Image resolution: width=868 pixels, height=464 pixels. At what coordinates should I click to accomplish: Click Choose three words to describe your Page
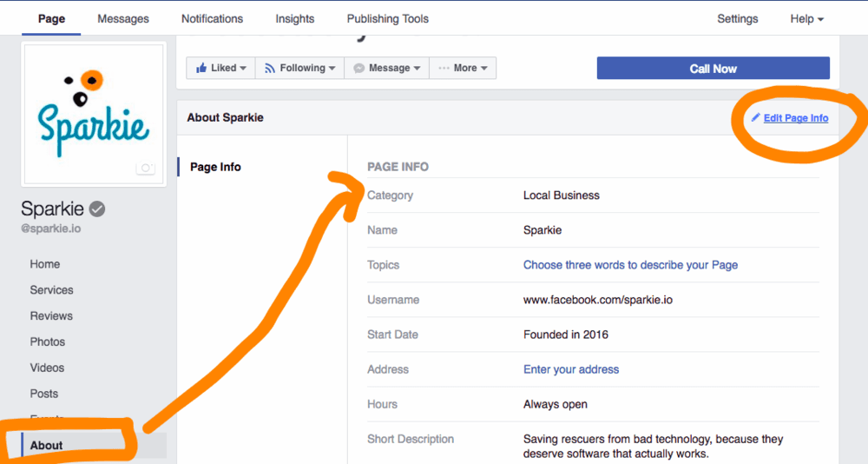point(630,265)
